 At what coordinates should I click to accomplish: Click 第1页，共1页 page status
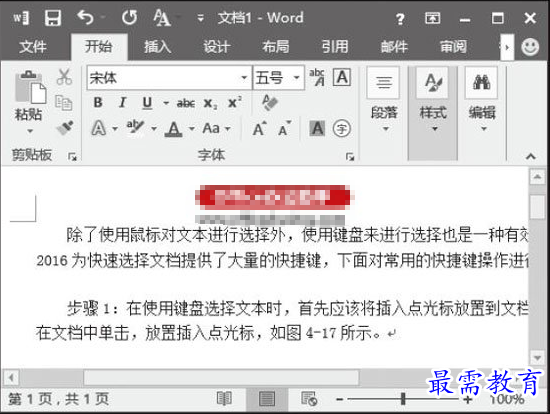click(x=58, y=399)
